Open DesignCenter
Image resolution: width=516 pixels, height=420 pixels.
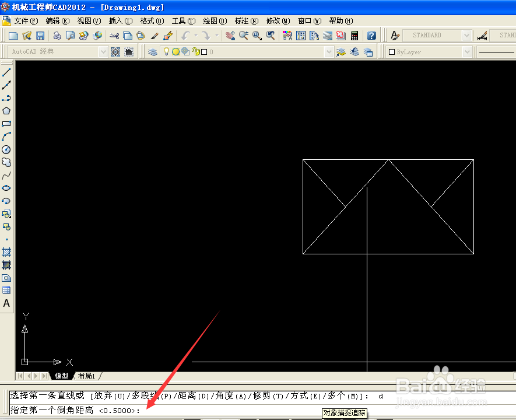(301, 36)
